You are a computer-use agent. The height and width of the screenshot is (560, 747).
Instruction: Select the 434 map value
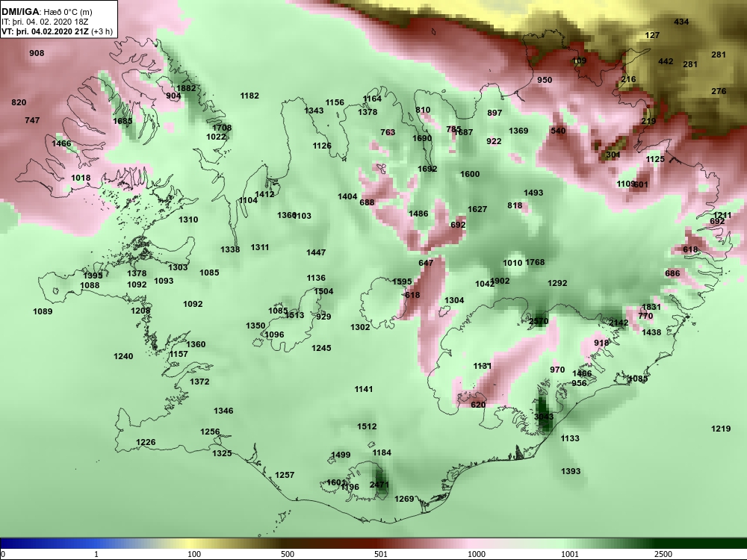(x=682, y=22)
